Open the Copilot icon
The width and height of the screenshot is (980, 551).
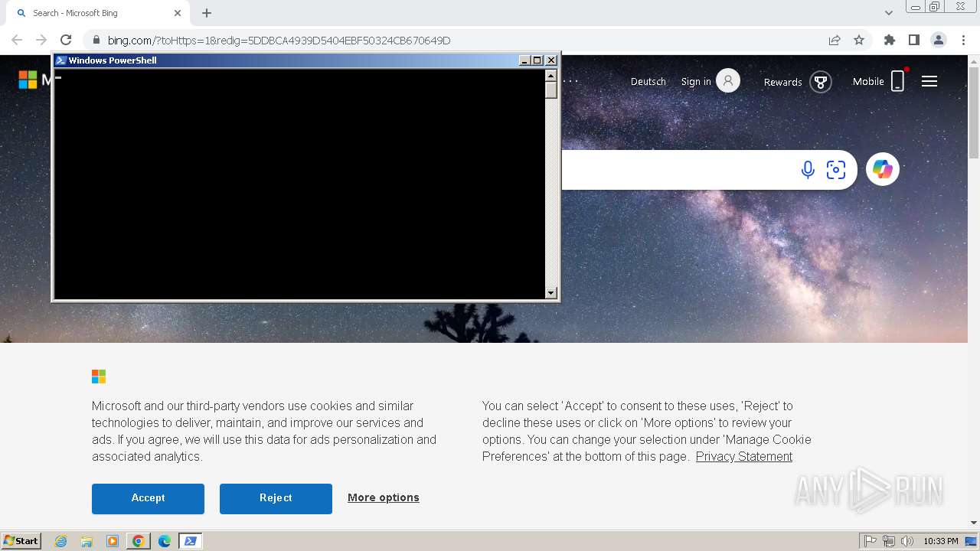(883, 169)
